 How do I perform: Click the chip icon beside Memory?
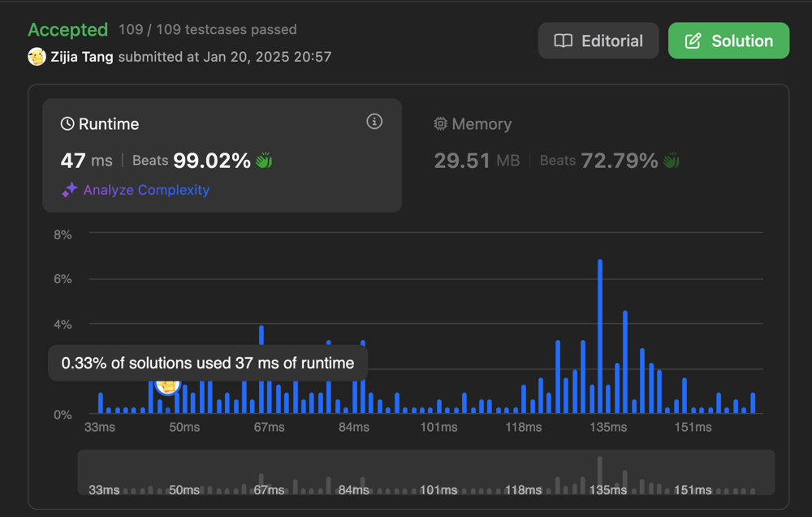click(x=441, y=124)
